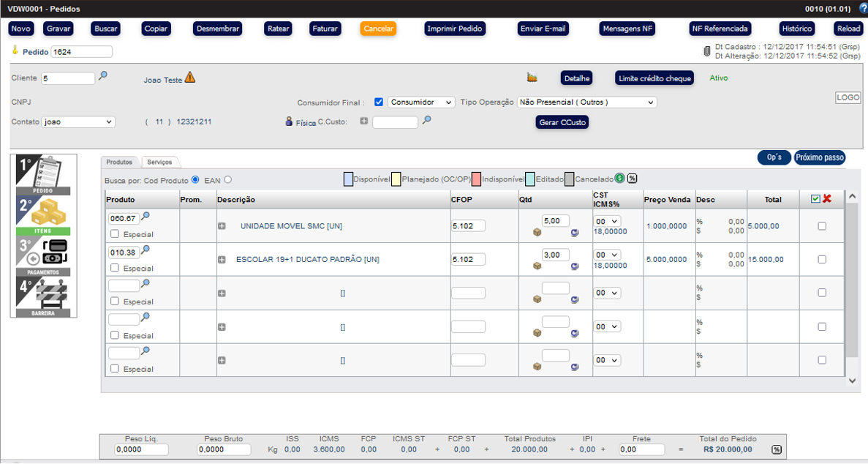Select the Produtos tab

[x=119, y=162]
